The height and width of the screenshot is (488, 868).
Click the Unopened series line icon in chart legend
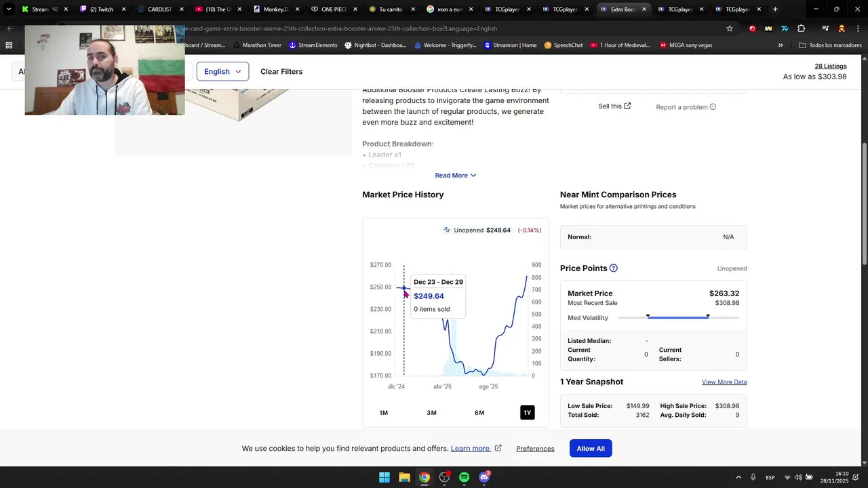click(x=447, y=230)
